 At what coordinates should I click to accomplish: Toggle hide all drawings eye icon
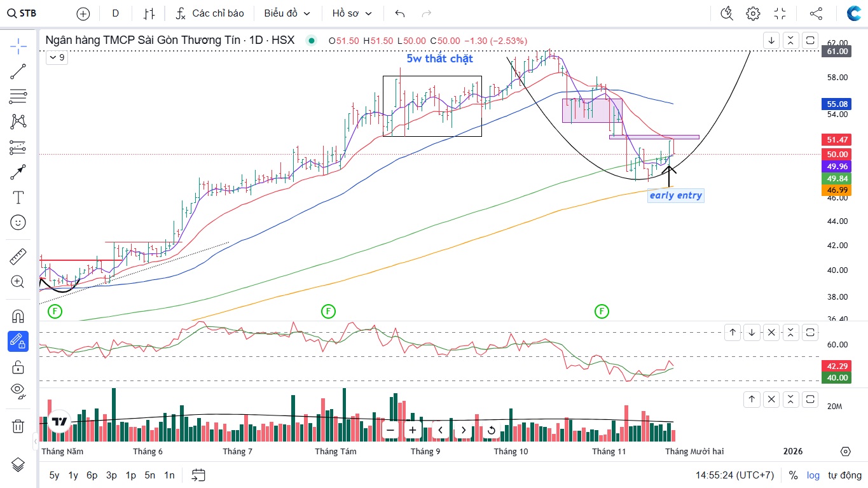pos(18,390)
